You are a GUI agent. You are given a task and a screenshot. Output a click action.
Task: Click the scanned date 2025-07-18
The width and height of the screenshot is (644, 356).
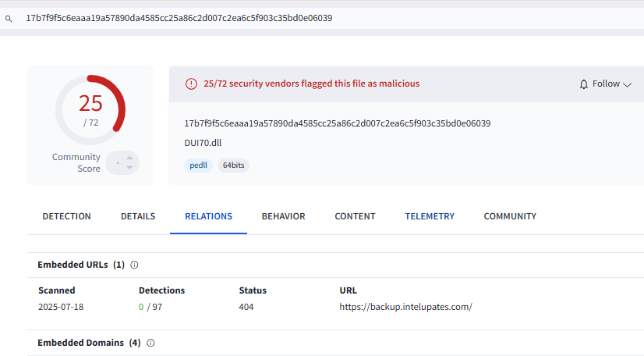pos(61,307)
